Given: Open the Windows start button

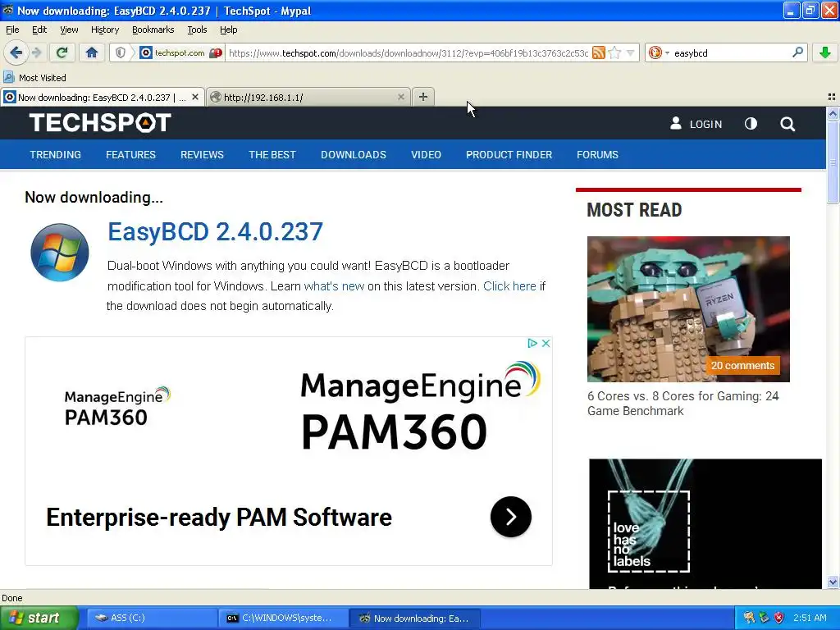Looking at the screenshot, I should [39, 618].
